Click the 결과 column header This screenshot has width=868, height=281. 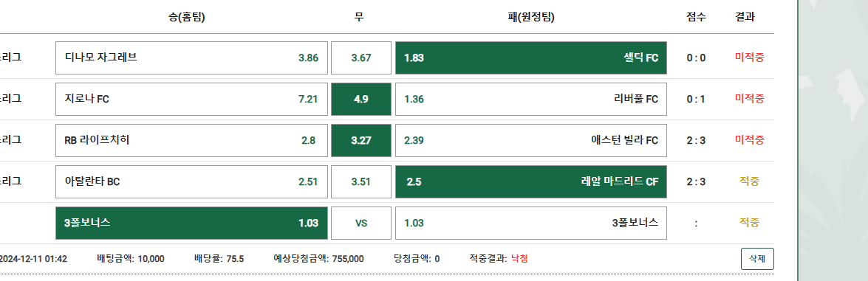point(745,17)
